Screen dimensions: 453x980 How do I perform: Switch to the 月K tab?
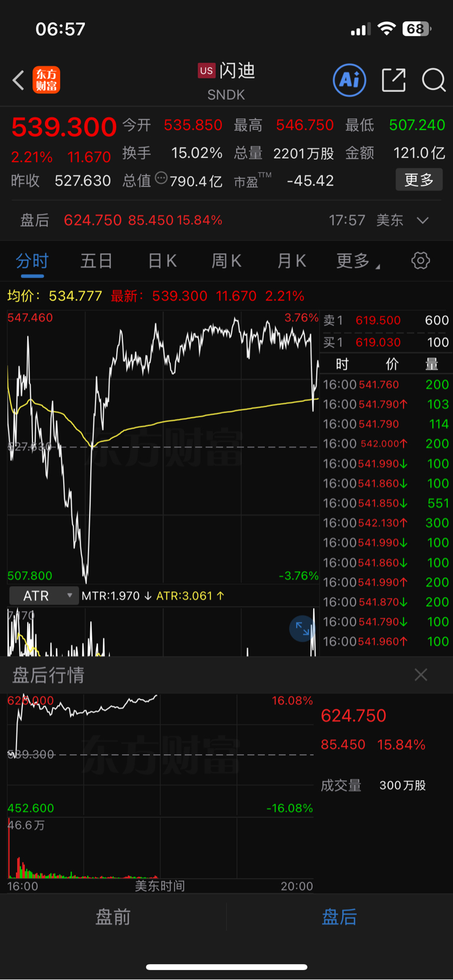click(x=291, y=261)
